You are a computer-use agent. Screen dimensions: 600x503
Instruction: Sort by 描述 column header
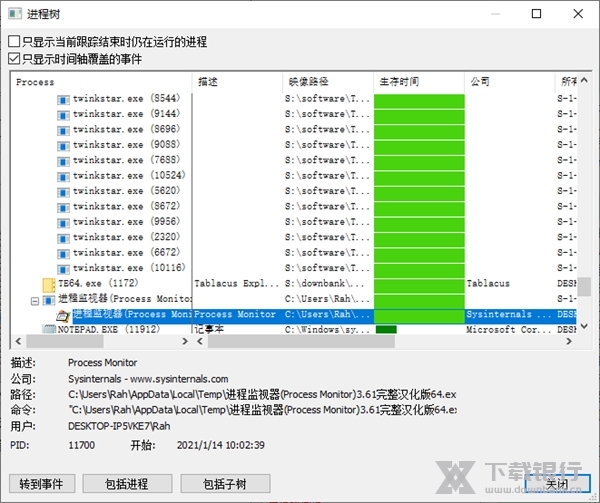point(237,82)
